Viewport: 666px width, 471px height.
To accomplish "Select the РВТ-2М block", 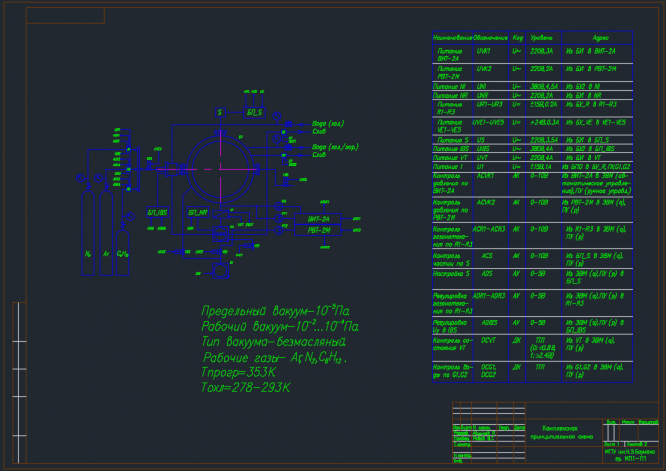I will click(x=318, y=230).
